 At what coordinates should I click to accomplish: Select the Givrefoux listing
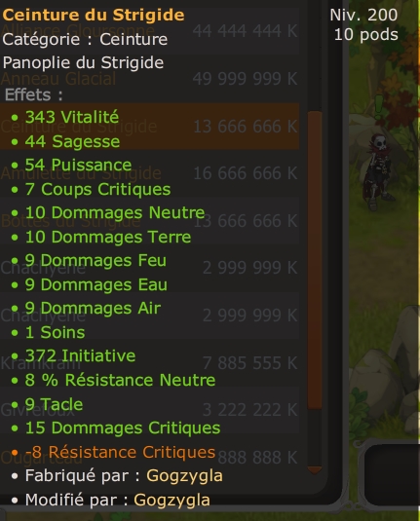[x=149, y=410]
